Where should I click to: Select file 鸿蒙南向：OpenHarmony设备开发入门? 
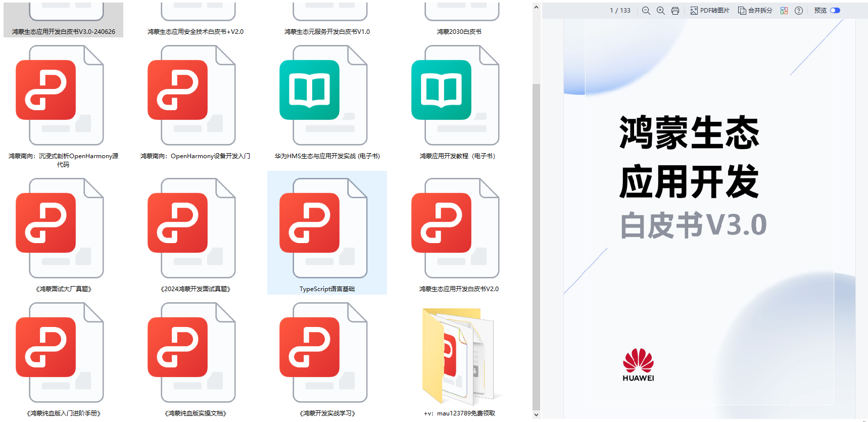click(196, 103)
